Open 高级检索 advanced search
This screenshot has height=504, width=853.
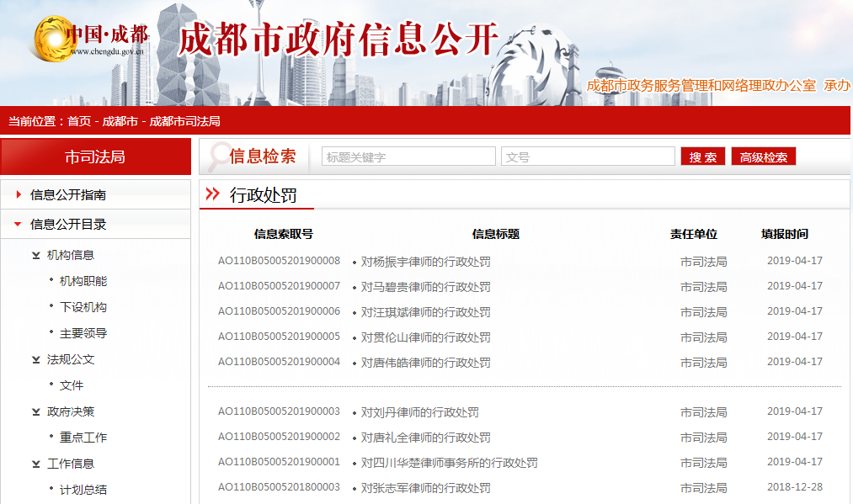point(764,157)
